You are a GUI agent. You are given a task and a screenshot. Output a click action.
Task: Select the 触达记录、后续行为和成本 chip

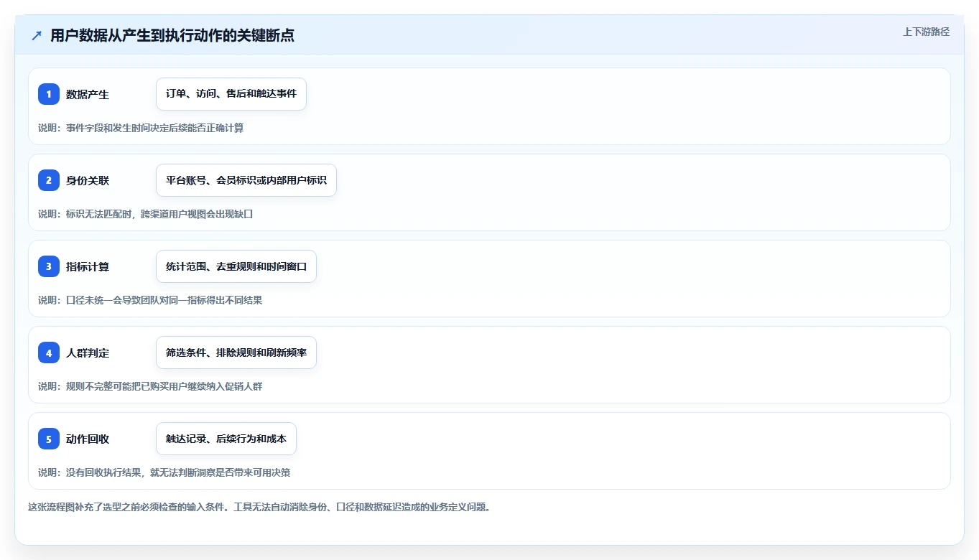[x=226, y=439]
